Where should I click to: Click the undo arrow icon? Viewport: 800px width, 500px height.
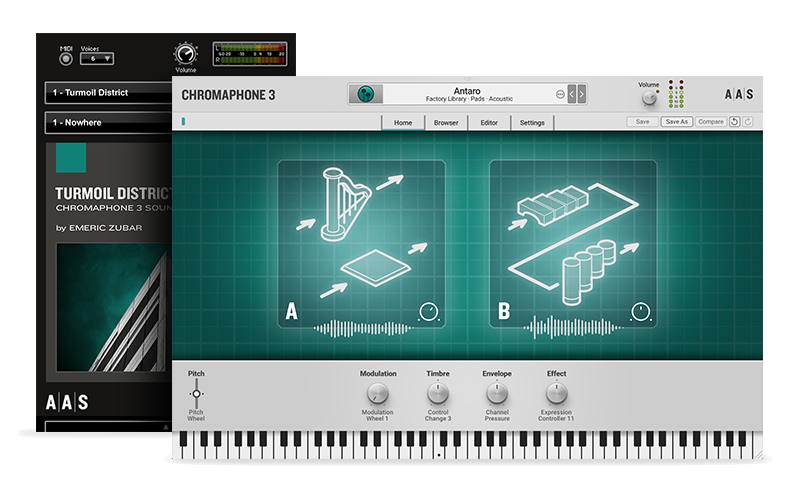[734, 122]
